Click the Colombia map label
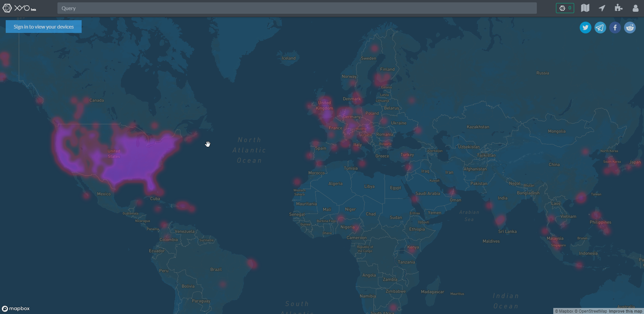 169,240
